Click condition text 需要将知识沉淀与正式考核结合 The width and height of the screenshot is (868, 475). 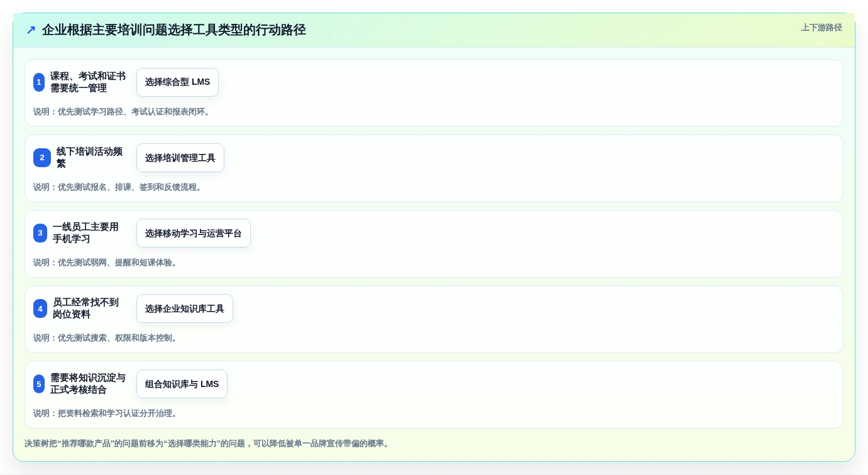tap(88, 384)
